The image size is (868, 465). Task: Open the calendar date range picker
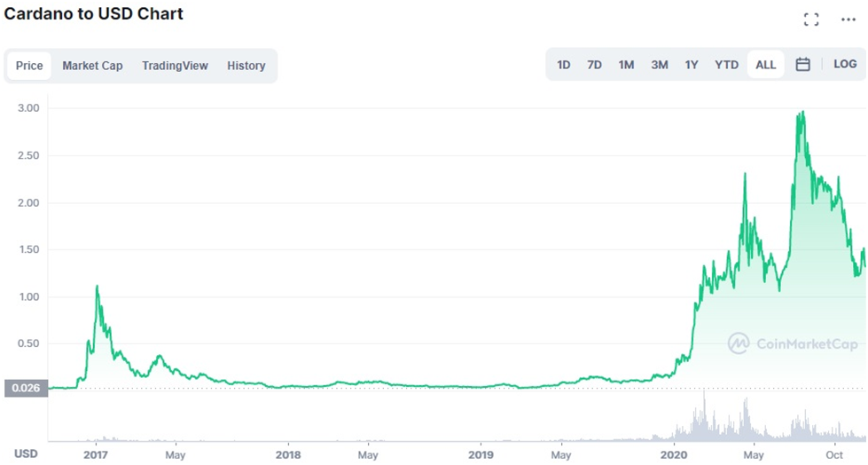click(x=802, y=65)
